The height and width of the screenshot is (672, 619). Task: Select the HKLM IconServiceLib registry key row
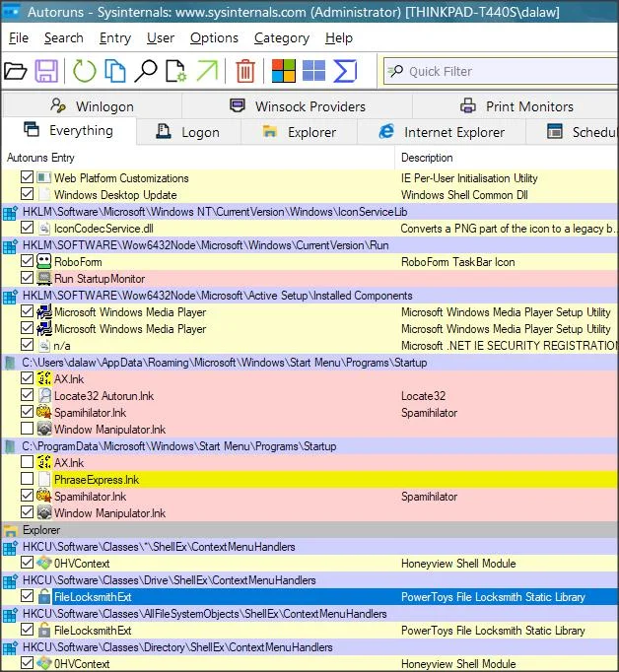(x=309, y=212)
